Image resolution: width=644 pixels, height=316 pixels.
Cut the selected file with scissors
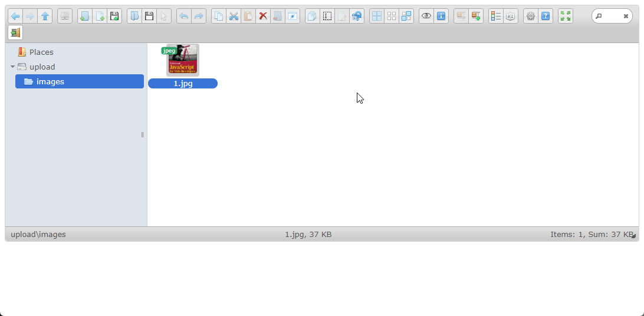[234, 16]
